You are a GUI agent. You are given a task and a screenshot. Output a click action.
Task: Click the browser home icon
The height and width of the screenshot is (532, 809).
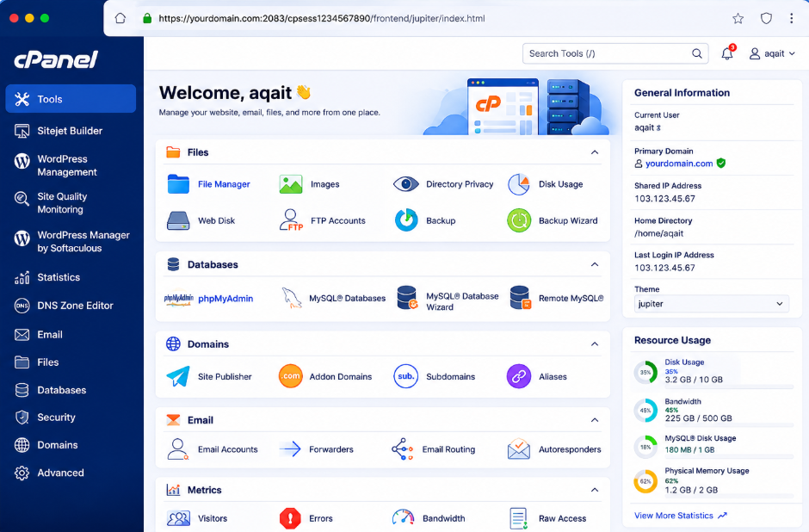[x=120, y=19]
